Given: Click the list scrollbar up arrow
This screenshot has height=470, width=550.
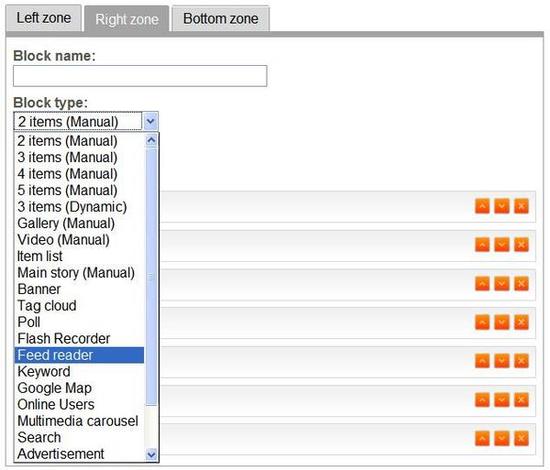Looking at the screenshot, I should [x=151, y=141].
